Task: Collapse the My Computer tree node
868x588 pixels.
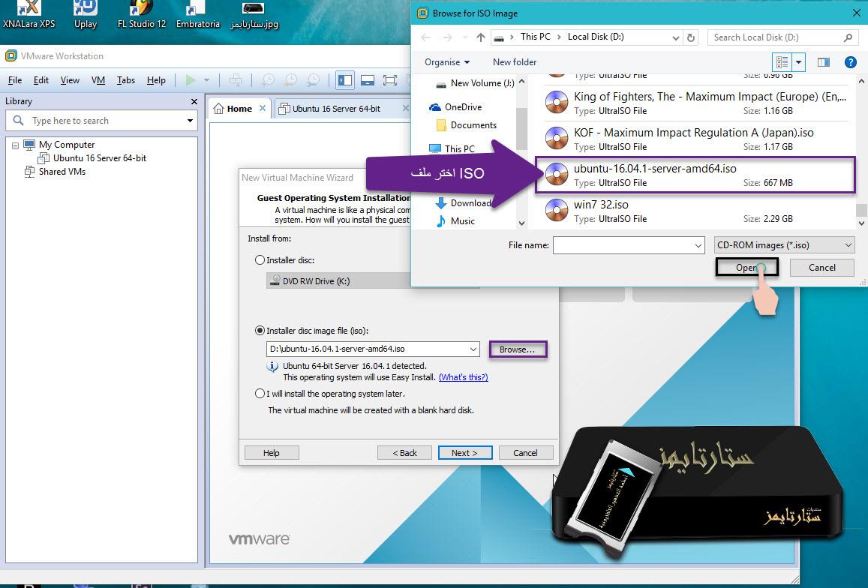Action: (16, 145)
